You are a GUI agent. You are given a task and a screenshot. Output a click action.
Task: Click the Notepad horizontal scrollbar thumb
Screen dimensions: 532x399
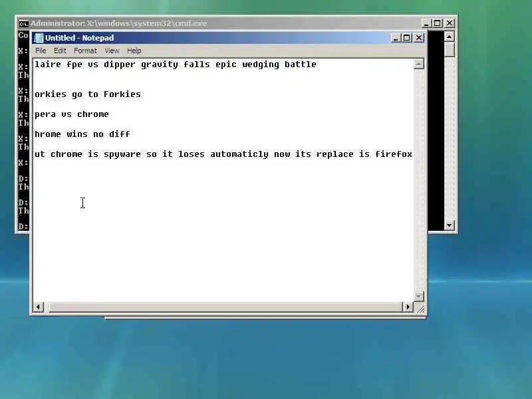point(225,307)
